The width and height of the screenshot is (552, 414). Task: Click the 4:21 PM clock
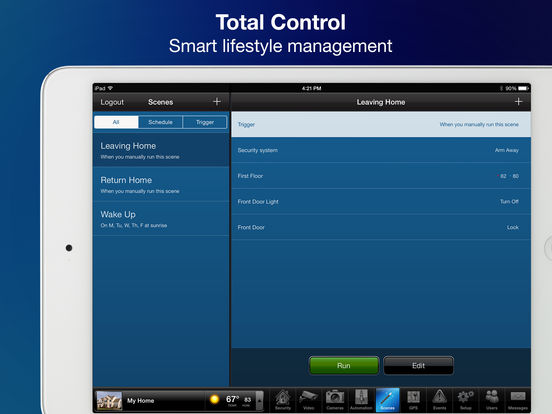(x=312, y=88)
